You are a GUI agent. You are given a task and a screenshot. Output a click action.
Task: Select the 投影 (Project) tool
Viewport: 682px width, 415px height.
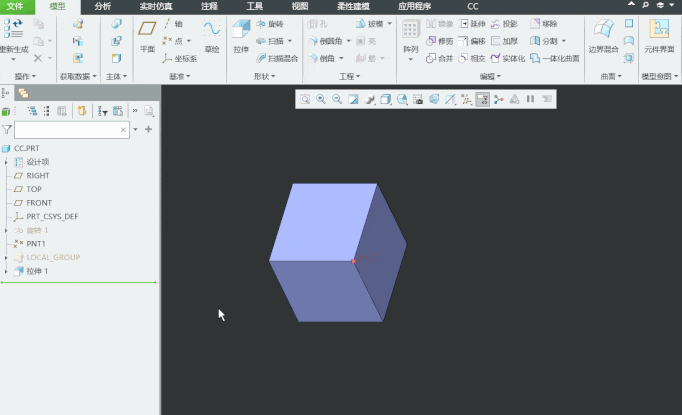pos(504,24)
